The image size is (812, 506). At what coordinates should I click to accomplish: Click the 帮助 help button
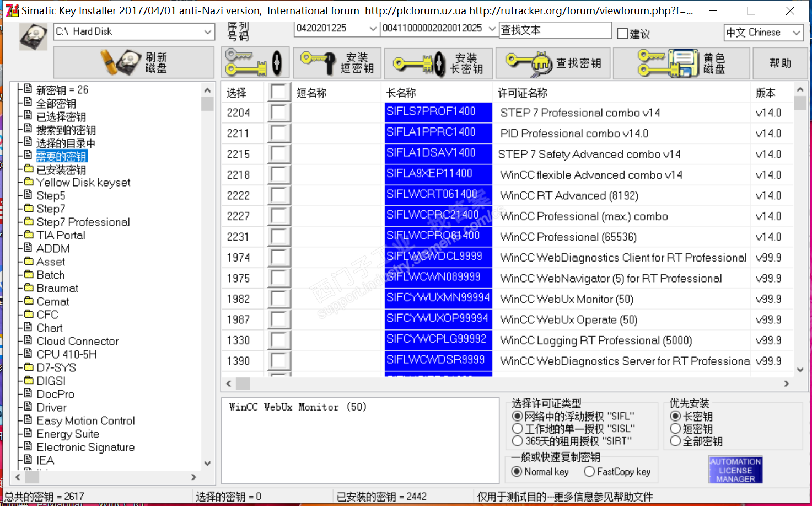pos(781,62)
